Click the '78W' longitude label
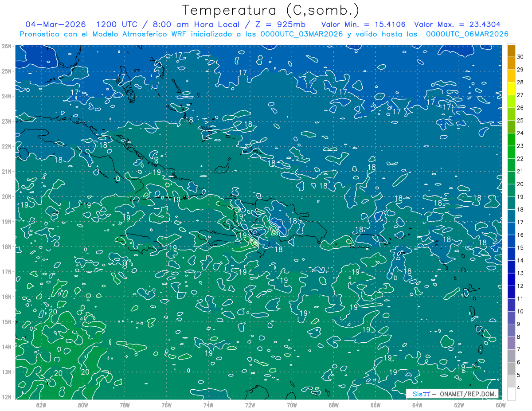Screen dimensions: 532x411 [125, 405]
